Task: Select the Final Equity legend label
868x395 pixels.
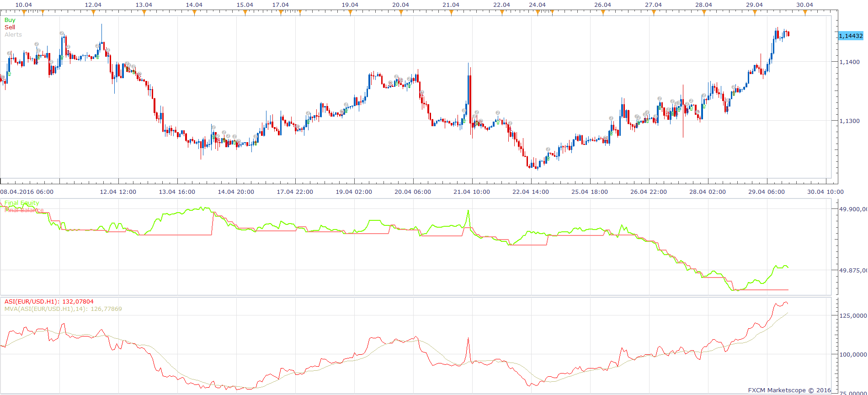Action: click(x=22, y=203)
